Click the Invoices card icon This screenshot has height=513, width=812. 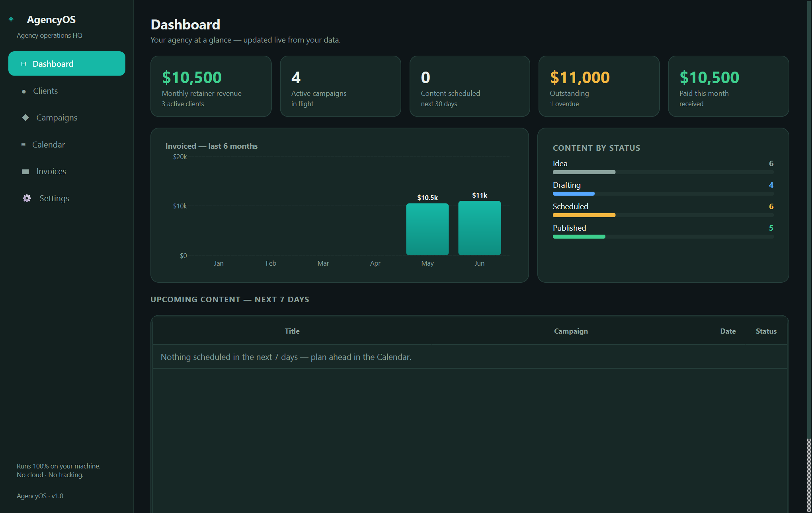[25, 172]
